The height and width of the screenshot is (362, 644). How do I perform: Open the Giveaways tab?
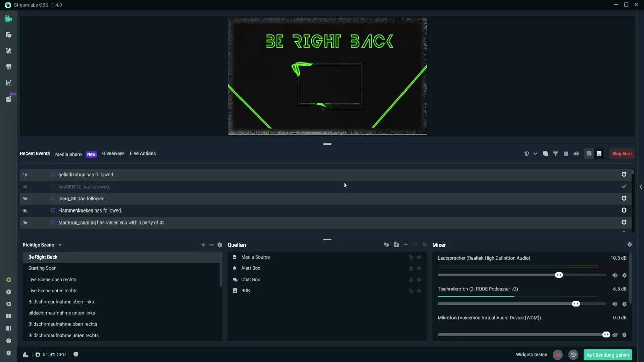(x=113, y=154)
